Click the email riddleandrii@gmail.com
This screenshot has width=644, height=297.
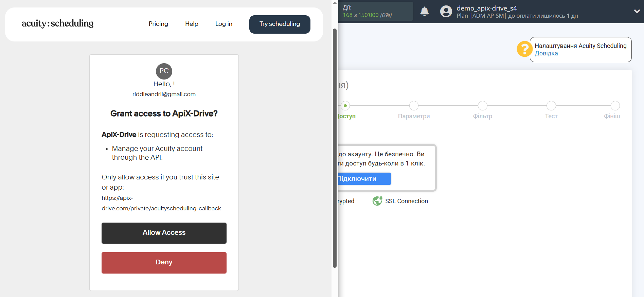pyautogui.click(x=164, y=94)
